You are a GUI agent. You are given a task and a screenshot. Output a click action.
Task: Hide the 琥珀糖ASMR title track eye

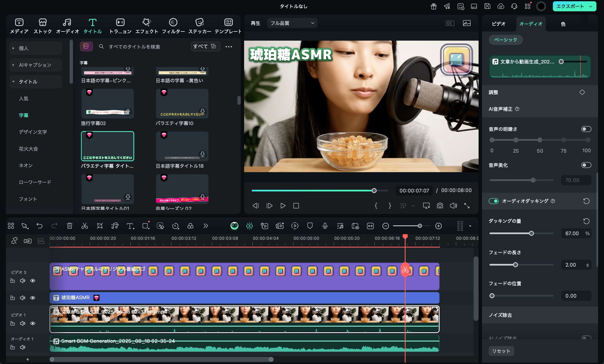33,298
